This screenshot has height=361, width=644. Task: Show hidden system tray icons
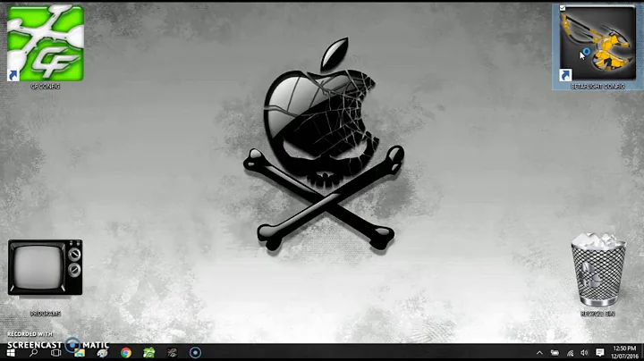pos(539,353)
